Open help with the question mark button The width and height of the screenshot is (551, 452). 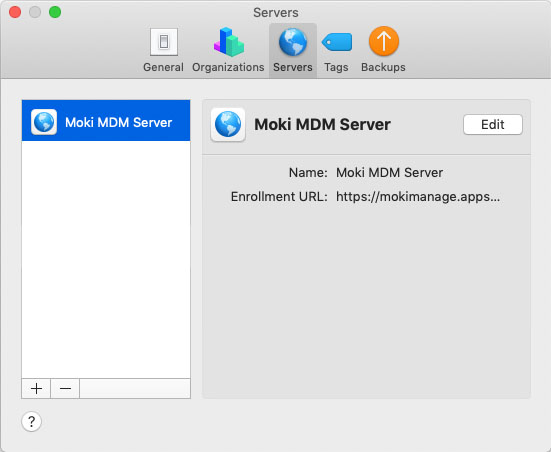click(x=32, y=421)
